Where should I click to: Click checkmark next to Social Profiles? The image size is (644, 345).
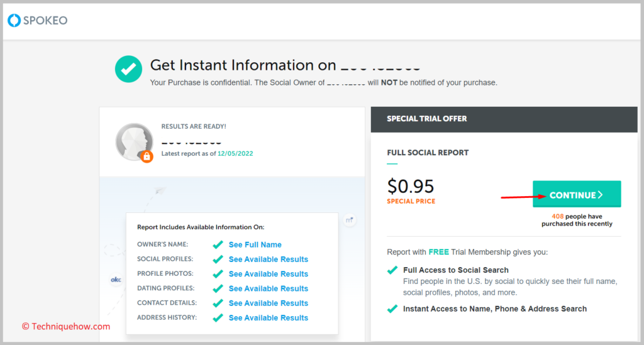[x=218, y=260]
